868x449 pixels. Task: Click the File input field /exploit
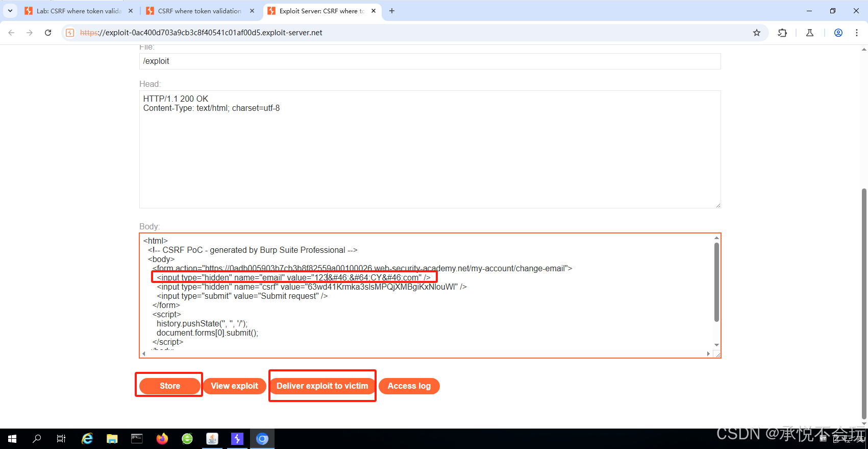tap(430, 61)
